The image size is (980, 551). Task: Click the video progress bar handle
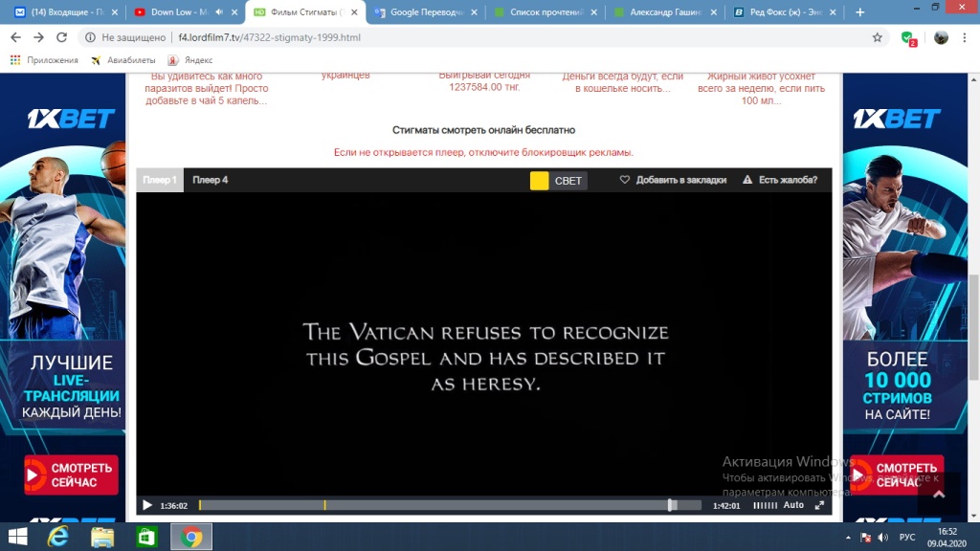[671, 505]
